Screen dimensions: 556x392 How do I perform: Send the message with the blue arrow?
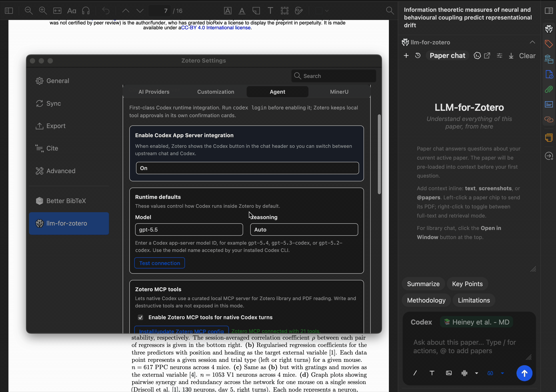point(524,373)
